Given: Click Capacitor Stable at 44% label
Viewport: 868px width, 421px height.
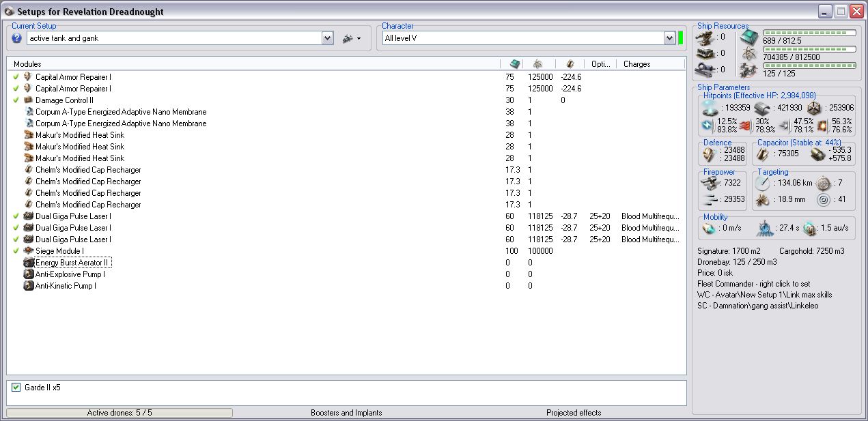Looking at the screenshot, I should click(799, 143).
